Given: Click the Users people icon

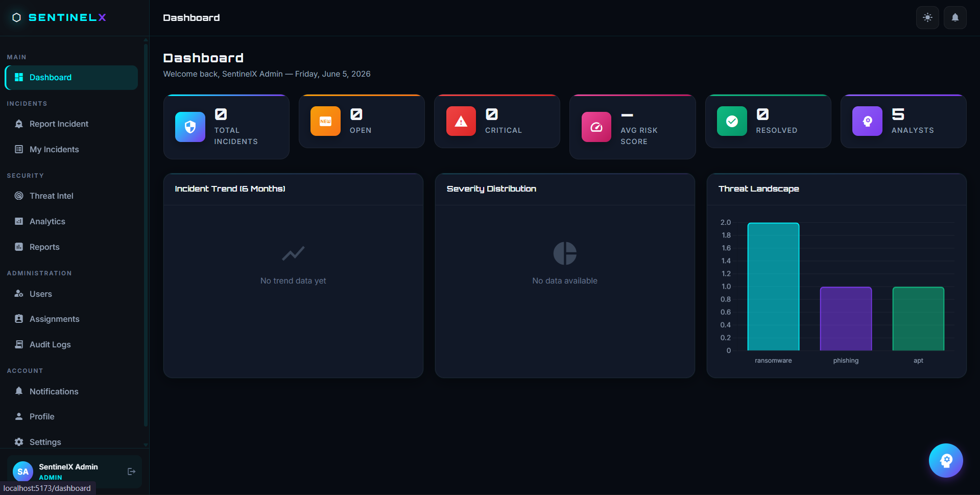Looking at the screenshot, I should (x=19, y=293).
